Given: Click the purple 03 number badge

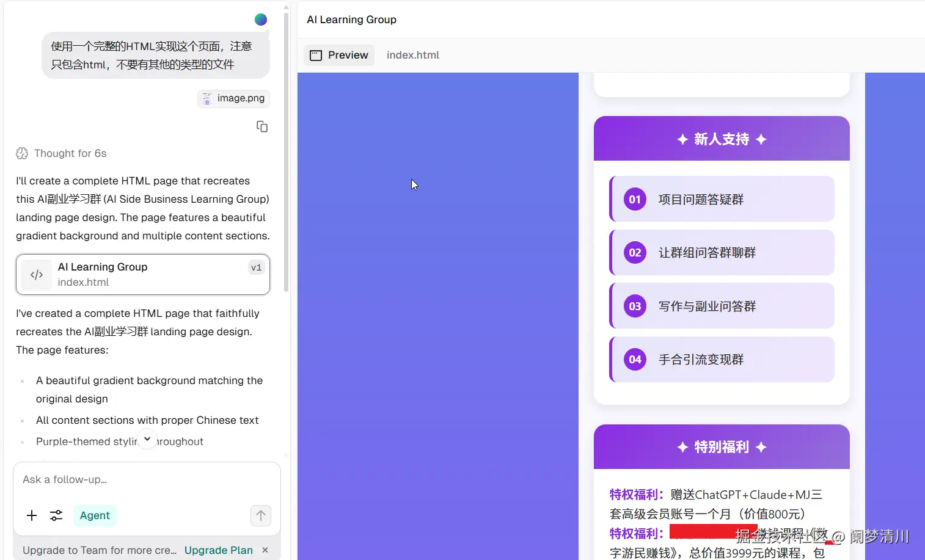Looking at the screenshot, I should [x=635, y=306].
